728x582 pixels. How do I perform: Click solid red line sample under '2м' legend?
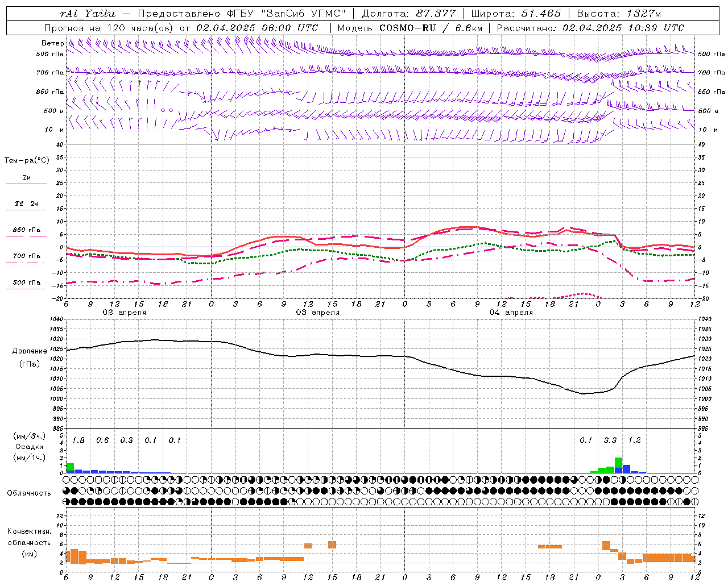[x=26, y=184]
